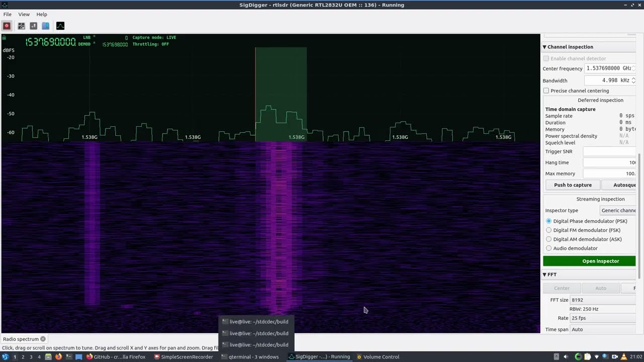Open terminal quick launch icon in taskbar

coord(69,357)
